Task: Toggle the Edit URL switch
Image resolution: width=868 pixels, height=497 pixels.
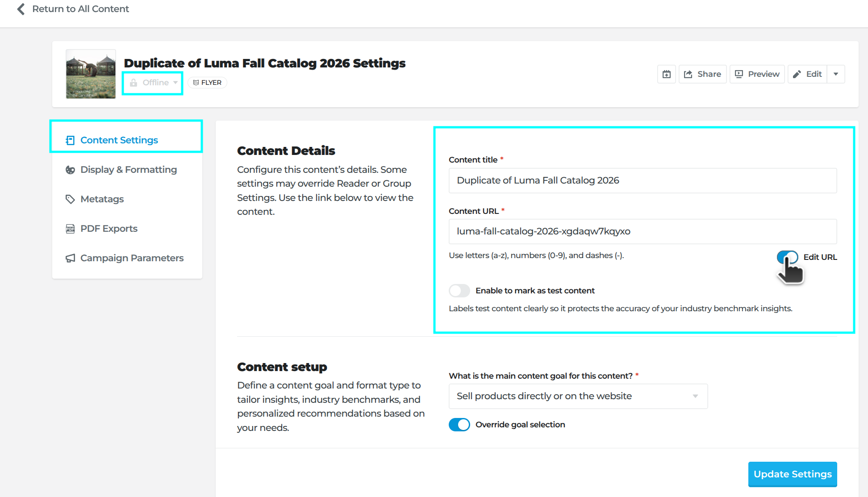Action: click(787, 257)
